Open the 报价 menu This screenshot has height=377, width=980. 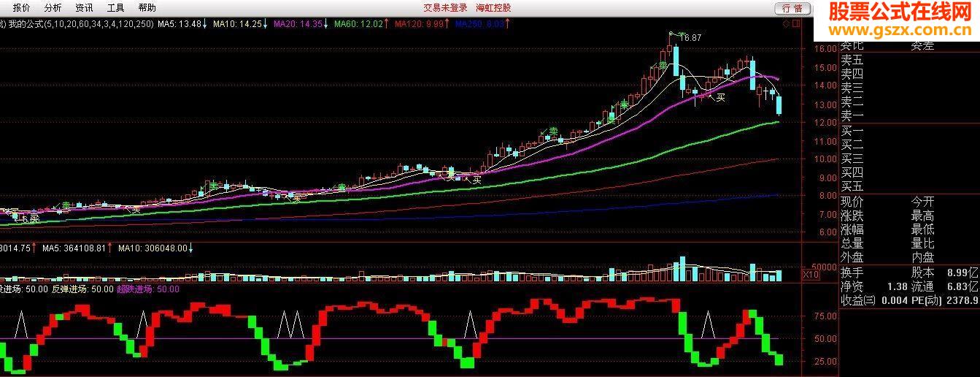pos(21,8)
